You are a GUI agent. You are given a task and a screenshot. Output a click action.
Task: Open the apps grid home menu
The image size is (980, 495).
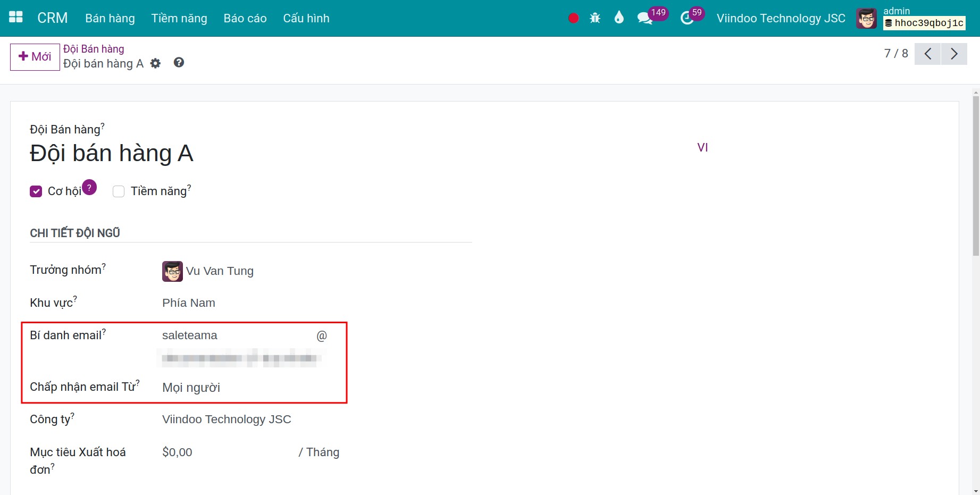[x=16, y=18]
